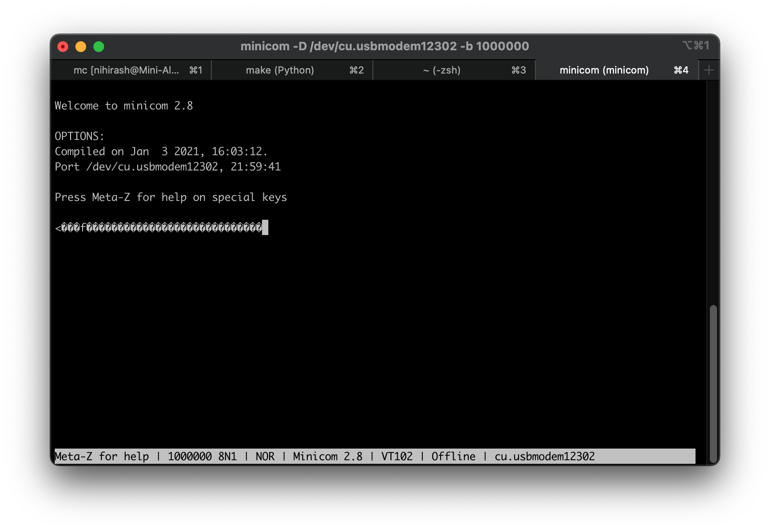The image size is (770, 532).
Task: Click '1000000 8N1' in status bar
Action: point(202,457)
